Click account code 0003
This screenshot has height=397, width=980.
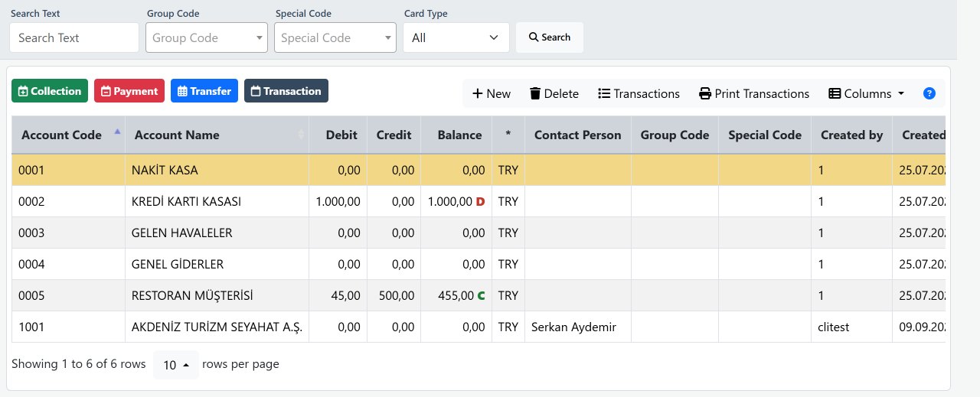coord(31,233)
